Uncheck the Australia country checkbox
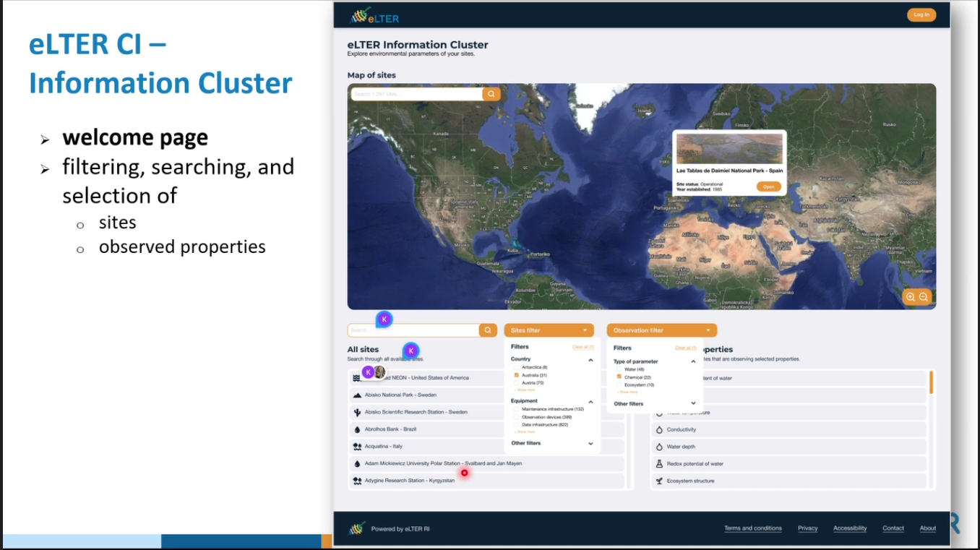980x550 pixels. tap(517, 375)
